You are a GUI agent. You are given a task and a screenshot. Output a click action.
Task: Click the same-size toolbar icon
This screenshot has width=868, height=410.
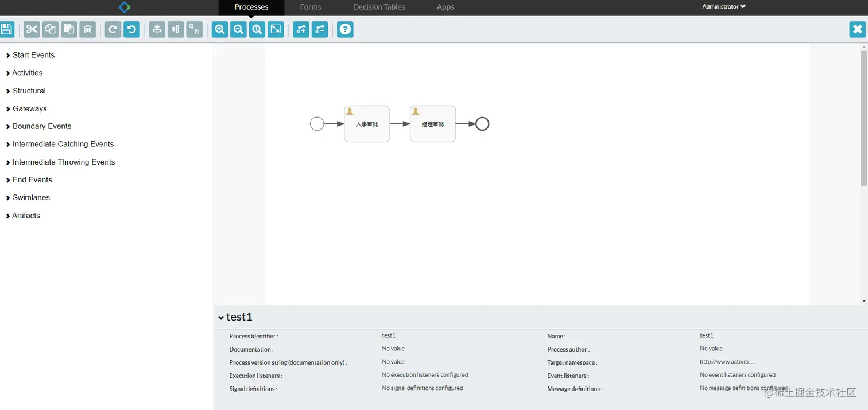click(x=195, y=29)
